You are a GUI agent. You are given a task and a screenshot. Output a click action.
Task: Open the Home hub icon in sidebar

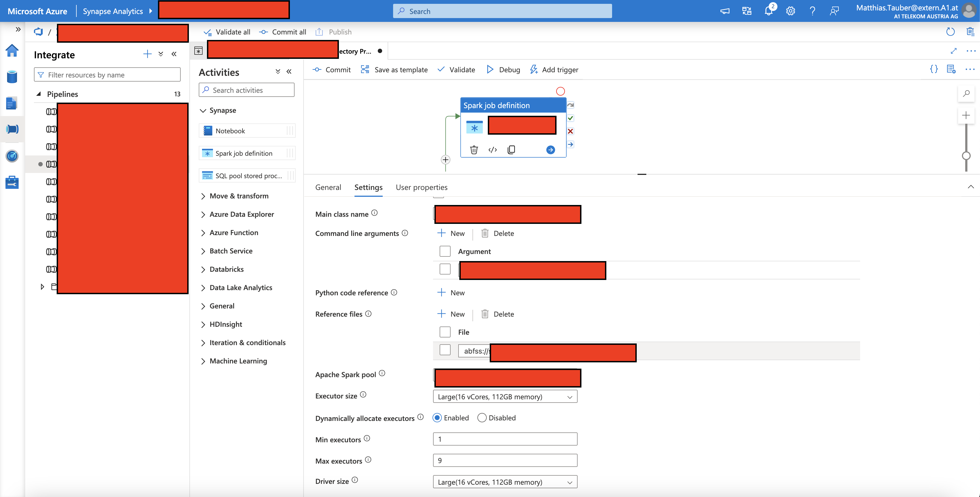[x=12, y=51]
